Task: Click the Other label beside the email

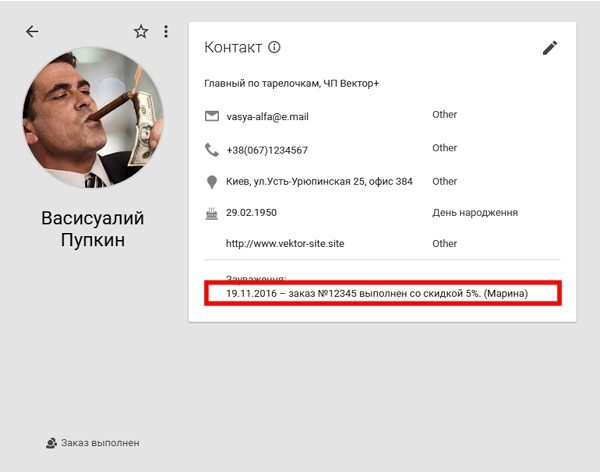Action: 445,114
